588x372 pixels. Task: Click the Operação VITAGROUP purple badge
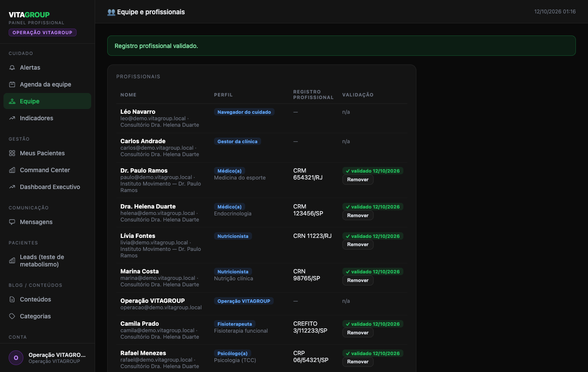click(x=42, y=32)
